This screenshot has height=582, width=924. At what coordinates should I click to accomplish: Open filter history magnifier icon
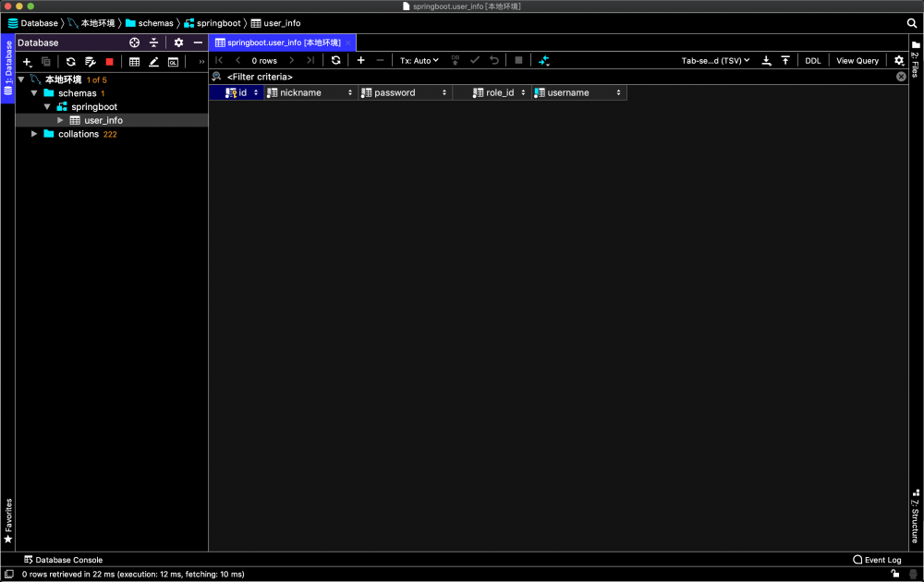[x=217, y=77]
